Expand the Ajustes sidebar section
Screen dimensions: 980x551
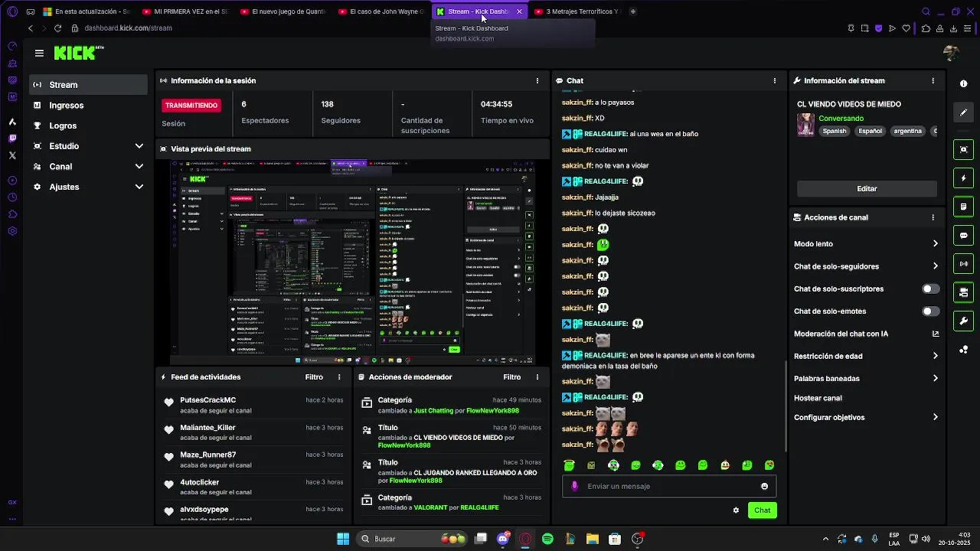pos(88,187)
